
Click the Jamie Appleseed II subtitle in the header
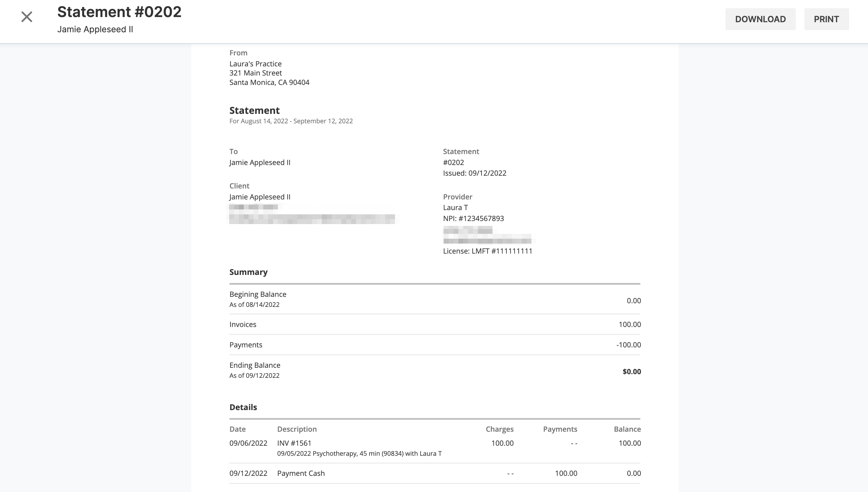95,30
